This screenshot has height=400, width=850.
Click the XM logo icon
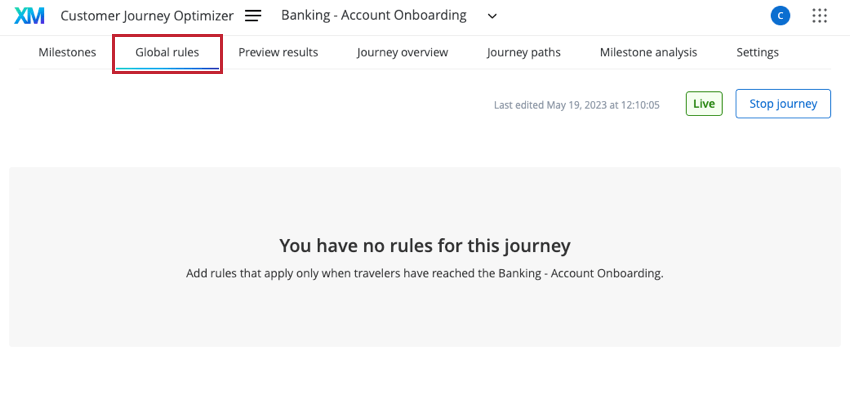pos(29,16)
